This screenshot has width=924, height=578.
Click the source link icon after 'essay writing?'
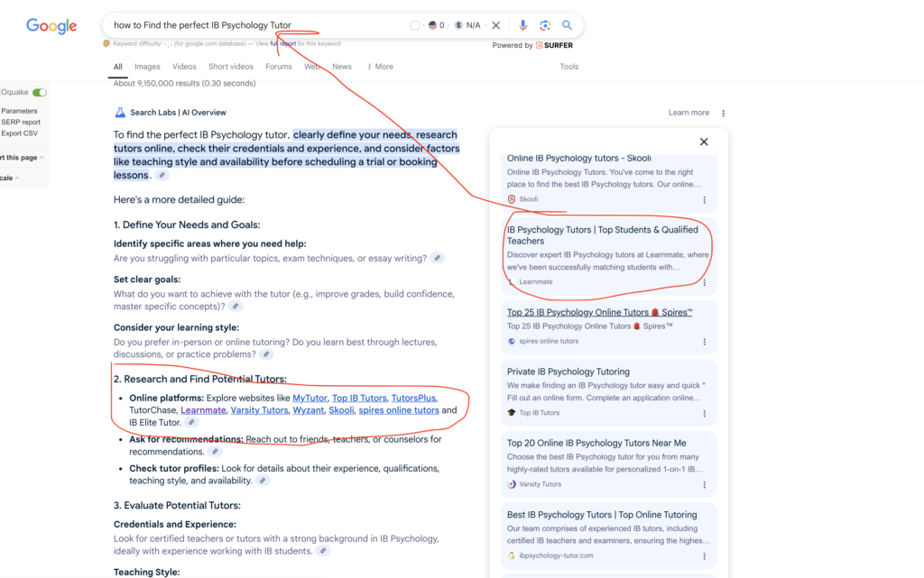point(438,259)
